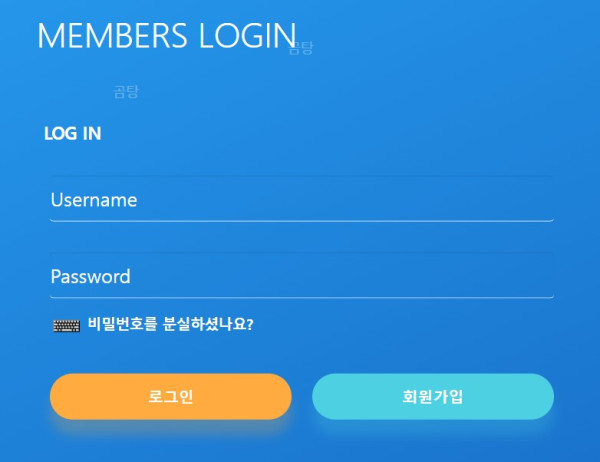The height and width of the screenshot is (462, 600).
Task: Click the question mark ending the forgot-password link
Action: pos(250,325)
